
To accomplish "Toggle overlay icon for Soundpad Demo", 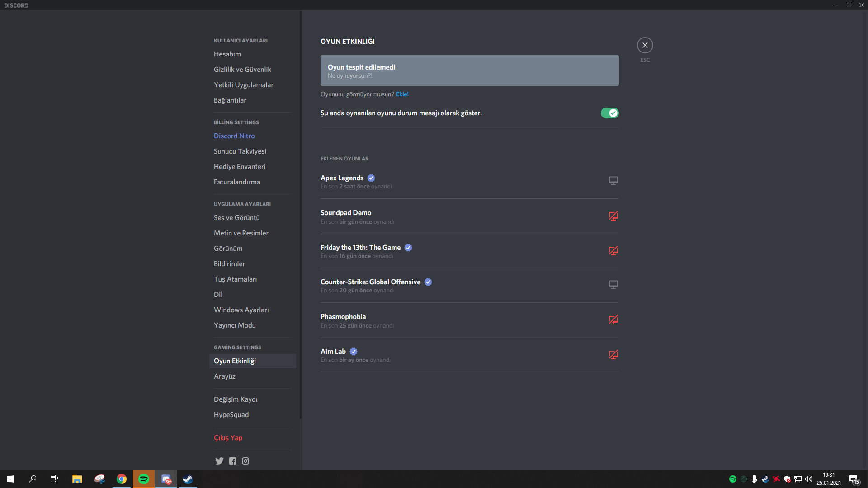I will pos(613,216).
